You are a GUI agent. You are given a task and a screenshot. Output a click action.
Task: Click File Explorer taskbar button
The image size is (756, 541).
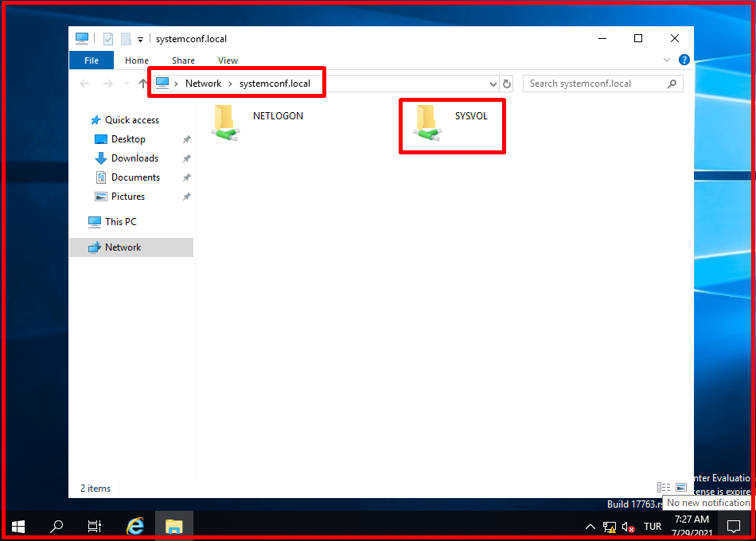(x=174, y=526)
